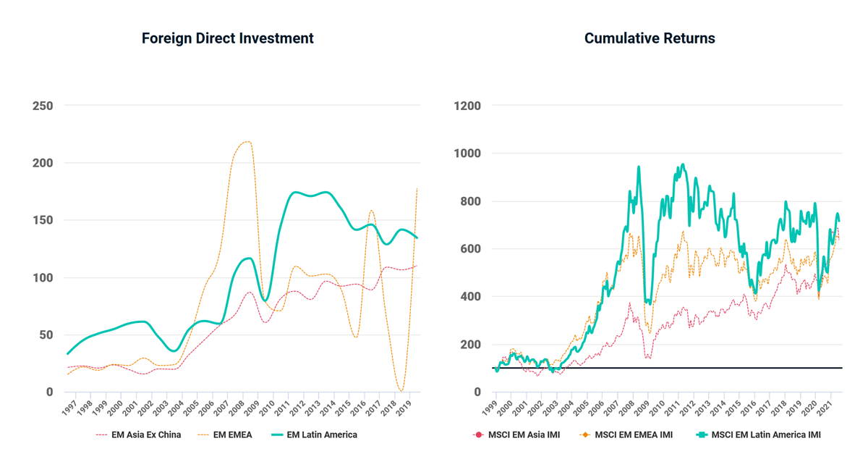Click the 1200 y-axis label

(467, 106)
